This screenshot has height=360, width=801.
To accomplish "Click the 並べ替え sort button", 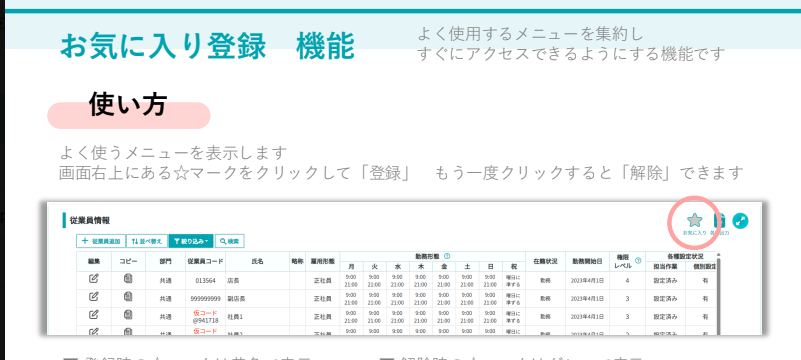I will pos(147,241).
